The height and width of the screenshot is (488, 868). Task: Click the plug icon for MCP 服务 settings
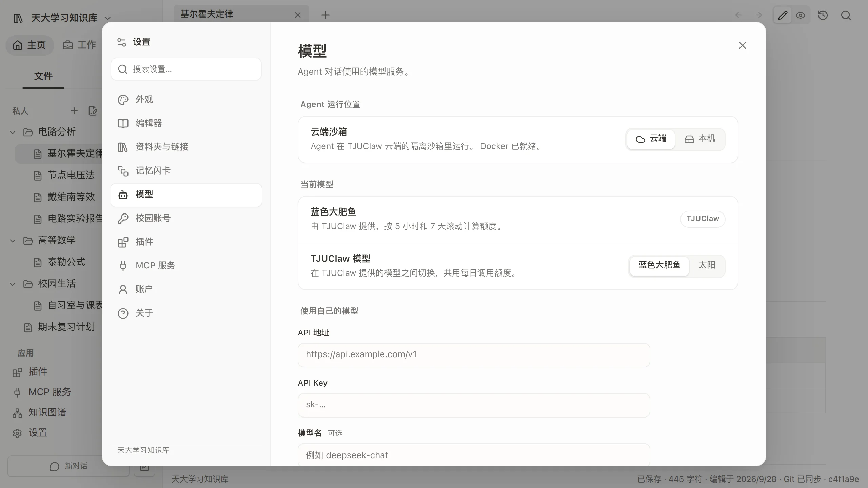tap(123, 266)
